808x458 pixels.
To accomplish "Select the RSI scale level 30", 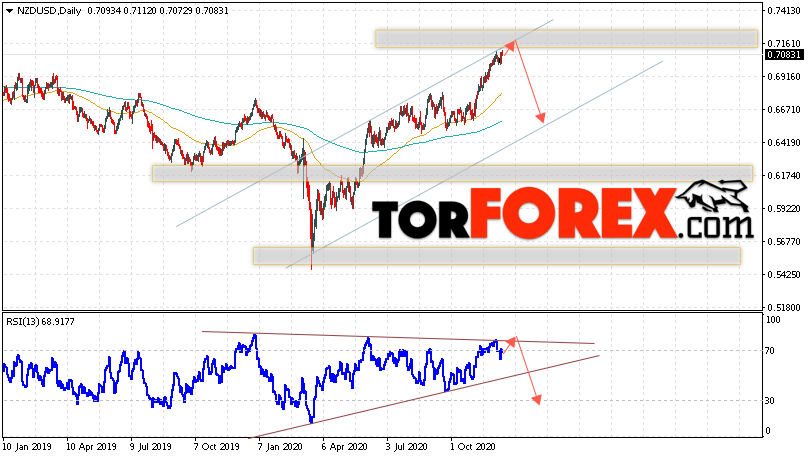I will [770, 401].
